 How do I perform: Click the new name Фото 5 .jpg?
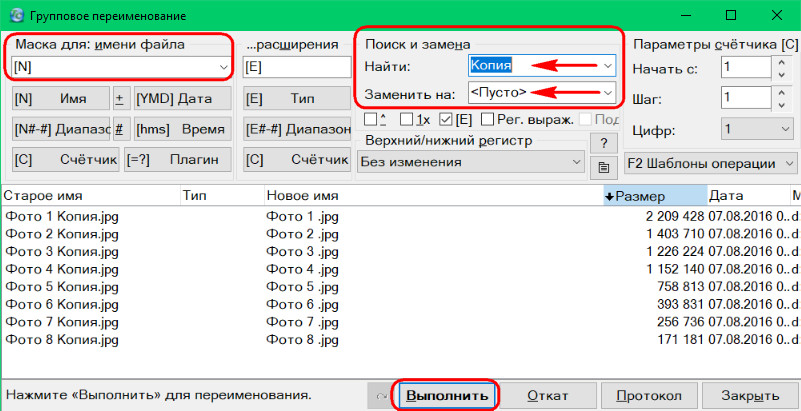(302, 286)
